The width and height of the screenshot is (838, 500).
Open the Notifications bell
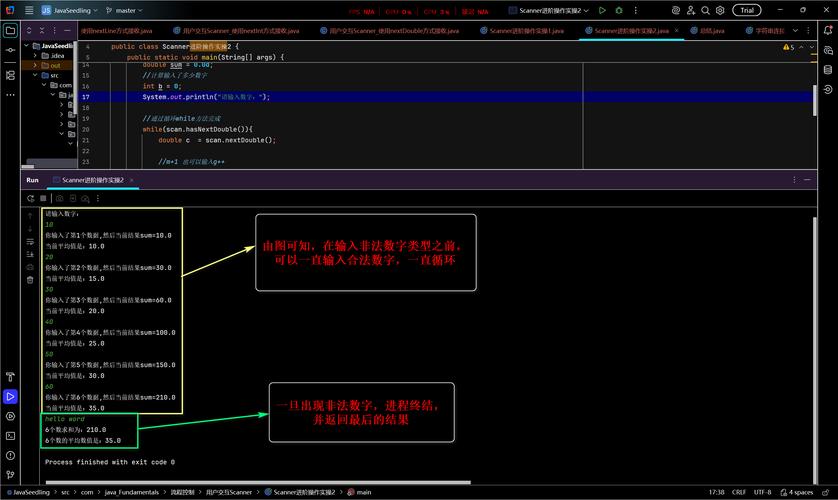[x=828, y=30]
